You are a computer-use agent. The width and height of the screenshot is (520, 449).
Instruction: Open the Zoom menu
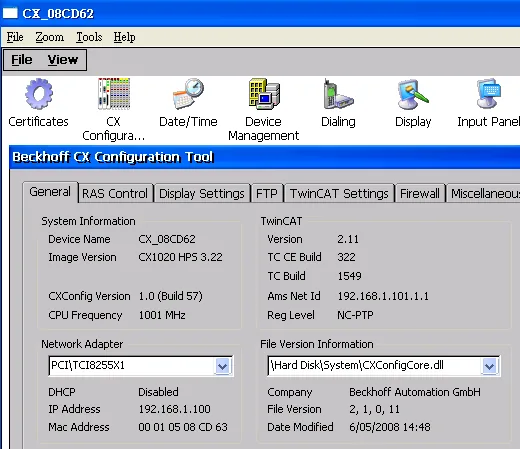coord(50,37)
